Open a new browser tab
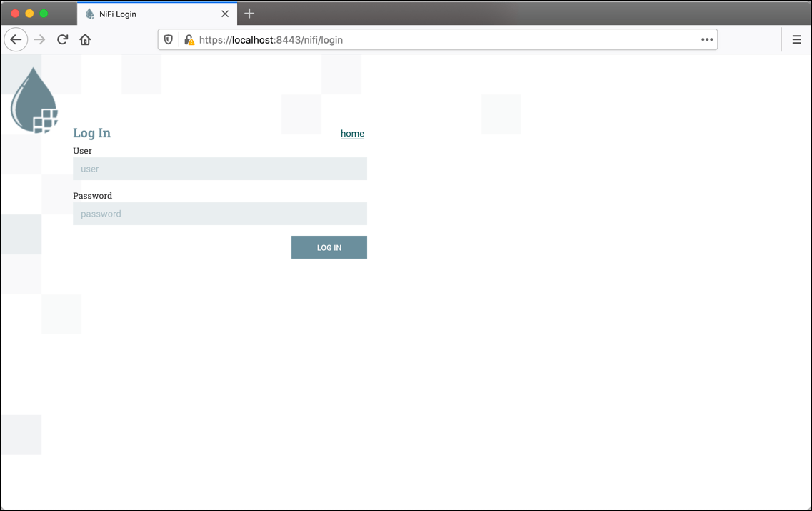Screen dimensions: 812x511 pyautogui.click(x=249, y=13)
